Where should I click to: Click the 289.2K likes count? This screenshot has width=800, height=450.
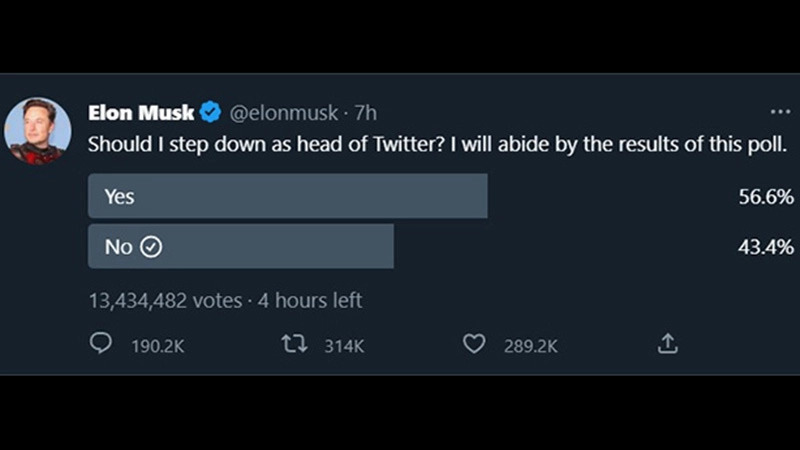coord(530,345)
